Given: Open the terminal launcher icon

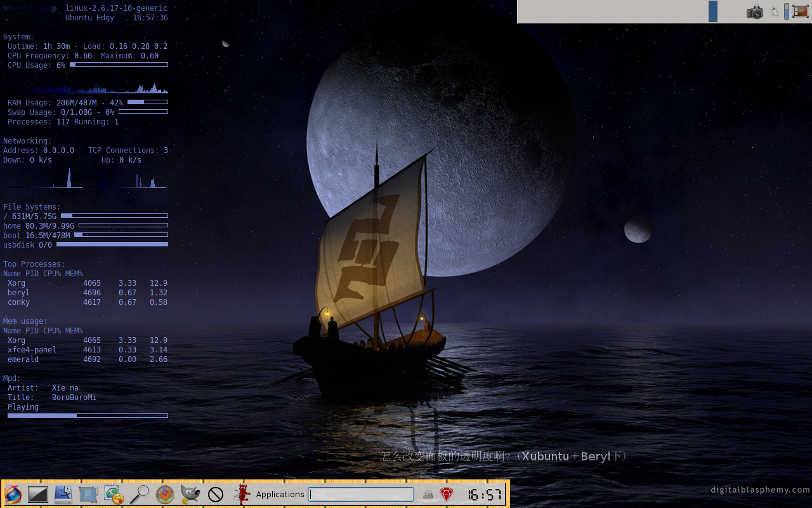Looking at the screenshot, I should [x=38, y=494].
